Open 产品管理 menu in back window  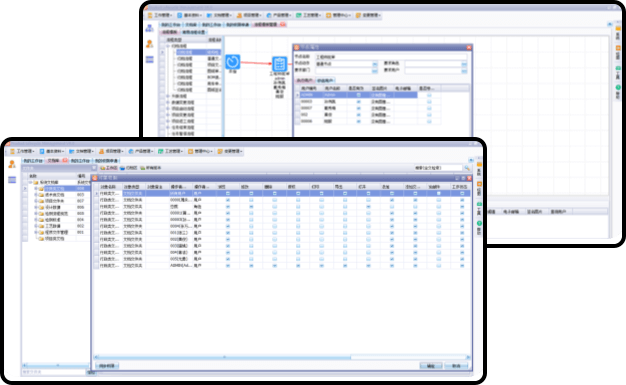(x=279, y=15)
